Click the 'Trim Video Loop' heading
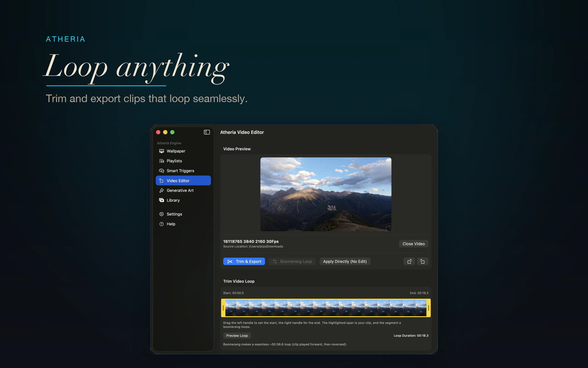 [x=239, y=281]
